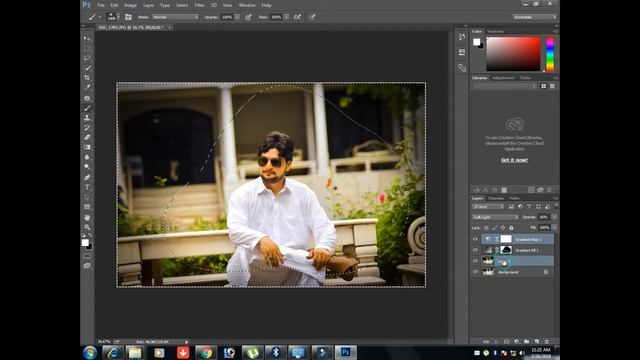
Task: Open the layer Opacity arrow
Action: (554, 217)
